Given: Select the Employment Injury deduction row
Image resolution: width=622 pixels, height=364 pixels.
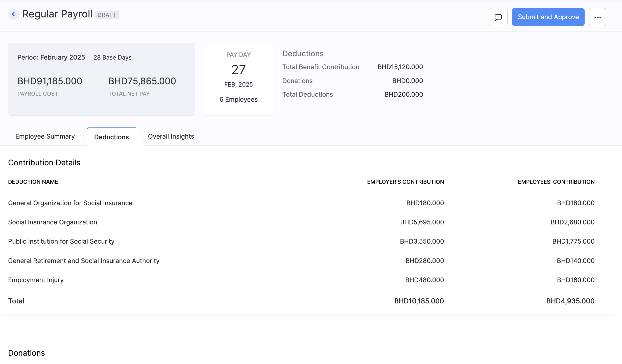Looking at the screenshot, I should [36, 280].
